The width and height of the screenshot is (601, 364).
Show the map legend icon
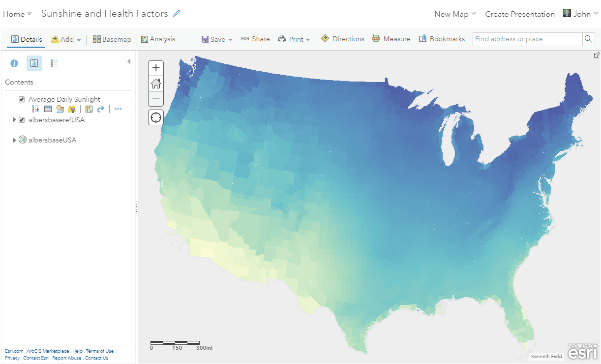[x=55, y=63]
